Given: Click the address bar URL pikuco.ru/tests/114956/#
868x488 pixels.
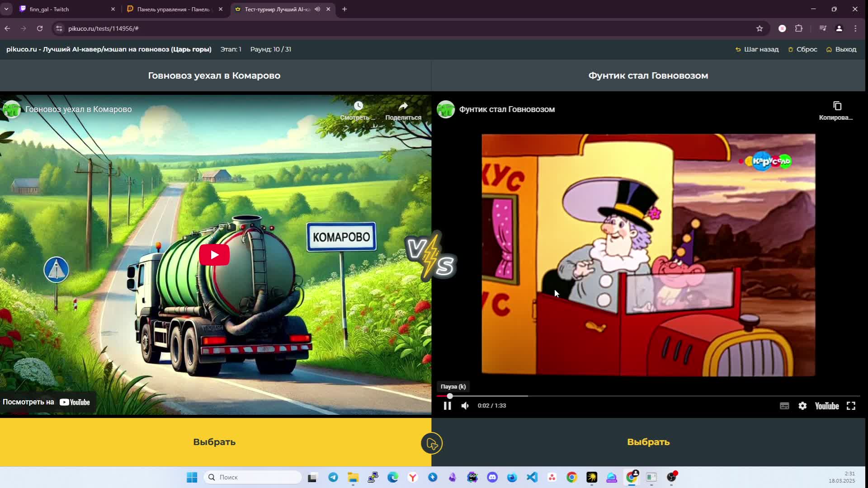Looking at the screenshot, I should (104, 28).
